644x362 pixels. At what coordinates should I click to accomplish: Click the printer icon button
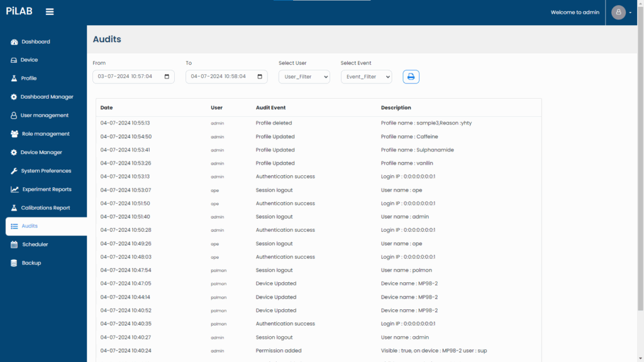click(x=411, y=77)
